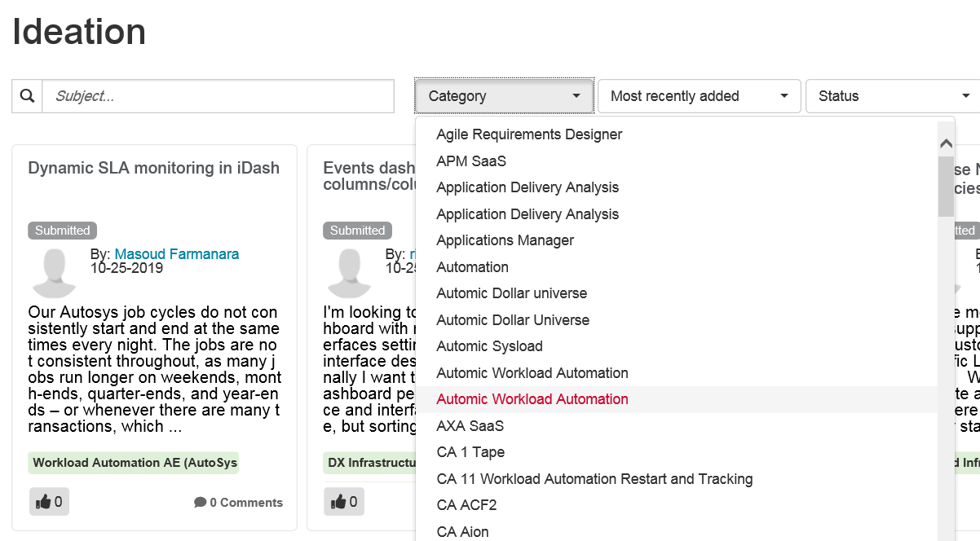Click the thumbs-up icon on the Events dashboard idea

343,502
